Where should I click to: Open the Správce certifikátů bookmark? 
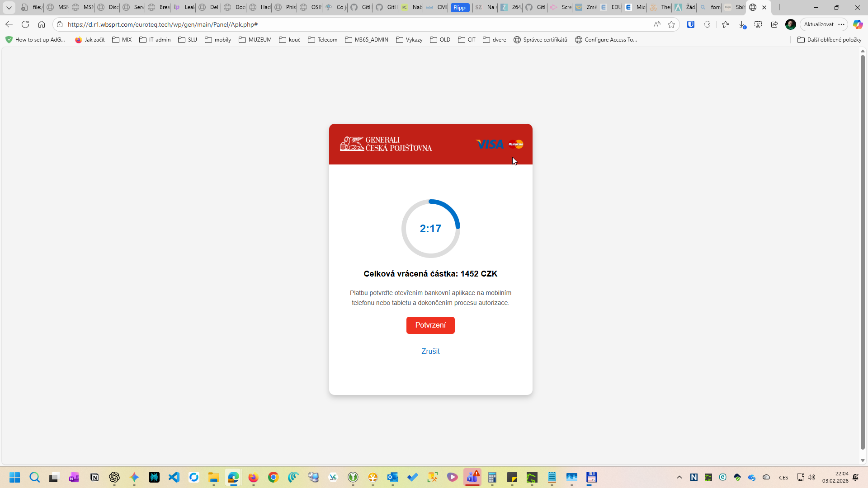point(540,40)
